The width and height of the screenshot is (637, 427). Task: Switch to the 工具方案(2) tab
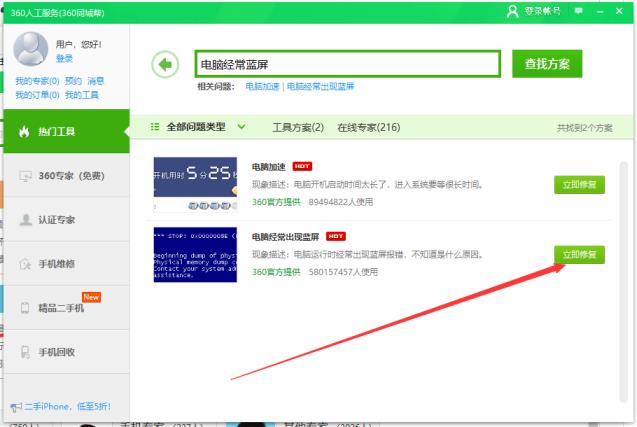[x=298, y=128]
